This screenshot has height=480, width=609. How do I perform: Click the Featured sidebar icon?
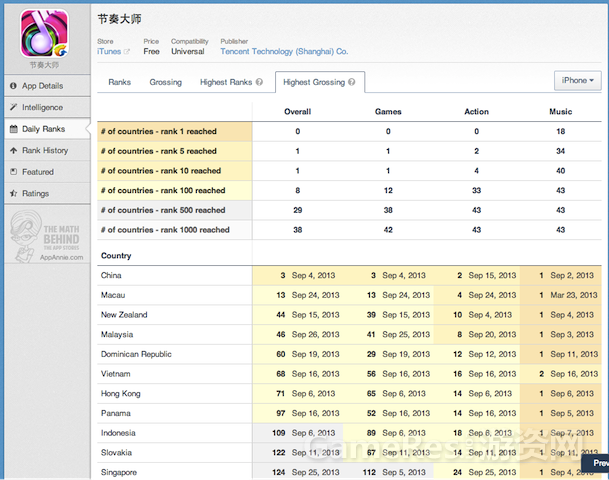(x=14, y=172)
